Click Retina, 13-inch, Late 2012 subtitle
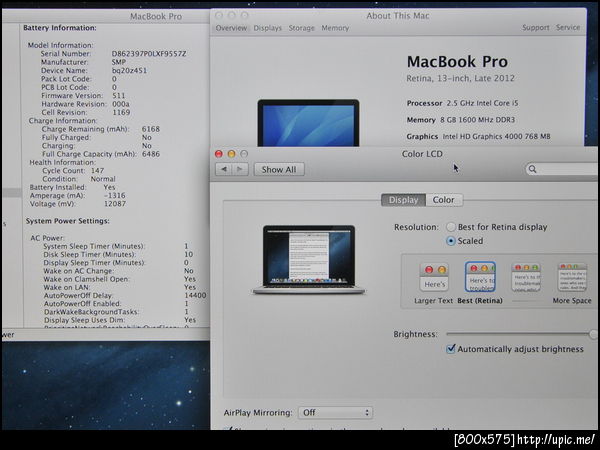Screen dimensions: 600x450 (460, 78)
